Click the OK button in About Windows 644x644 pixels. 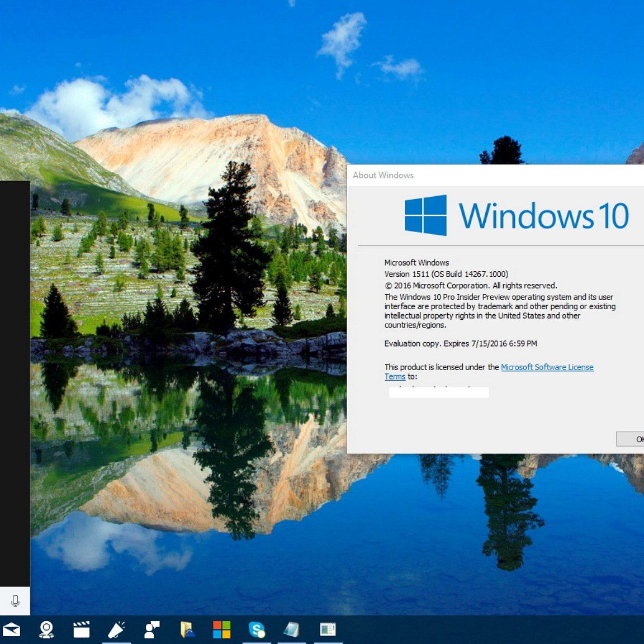[630, 439]
